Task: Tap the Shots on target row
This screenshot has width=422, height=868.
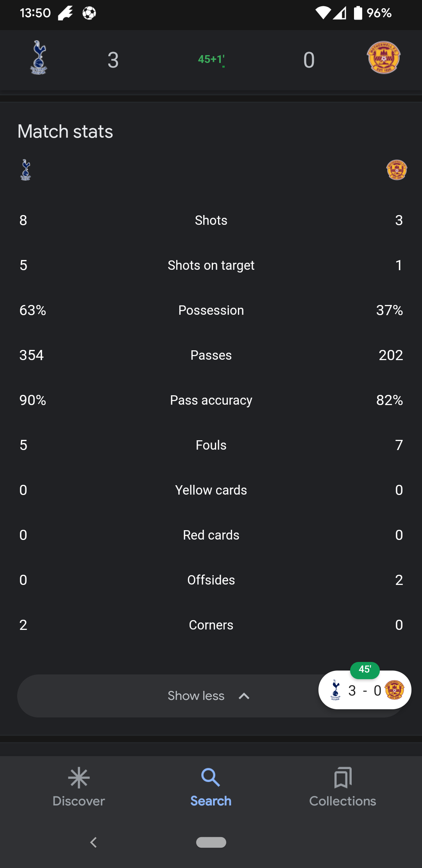Action: coord(211,265)
